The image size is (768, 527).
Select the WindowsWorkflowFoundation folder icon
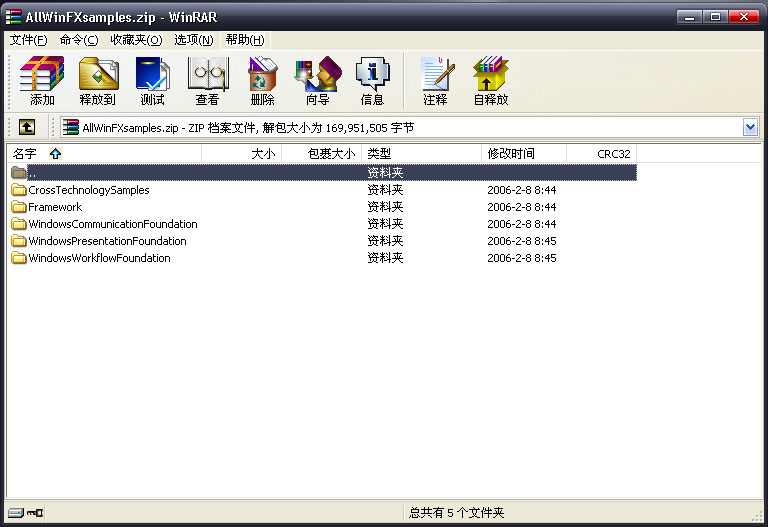coord(19,258)
